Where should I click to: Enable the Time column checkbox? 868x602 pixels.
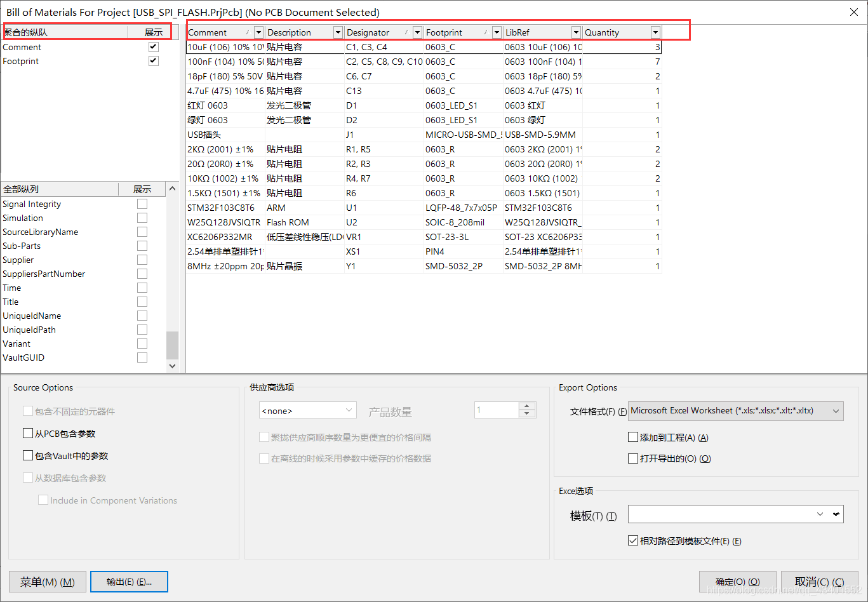[142, 288]
